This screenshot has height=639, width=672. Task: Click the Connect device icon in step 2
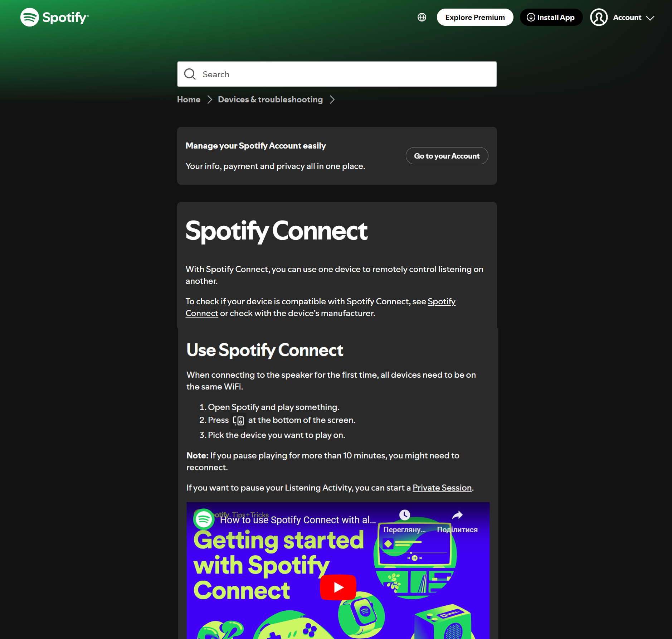pos(238,420)
